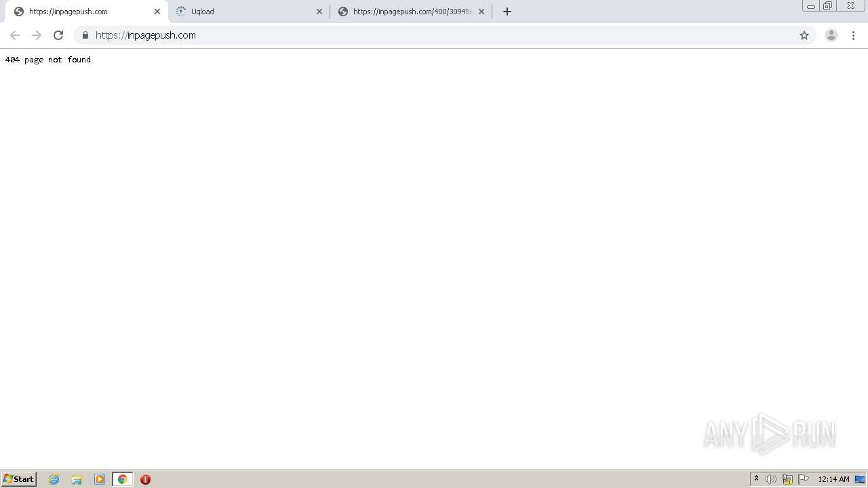Reload the inpagepush.com page
The width and height of the screenshot is (868, 488).
click(58, 35)
